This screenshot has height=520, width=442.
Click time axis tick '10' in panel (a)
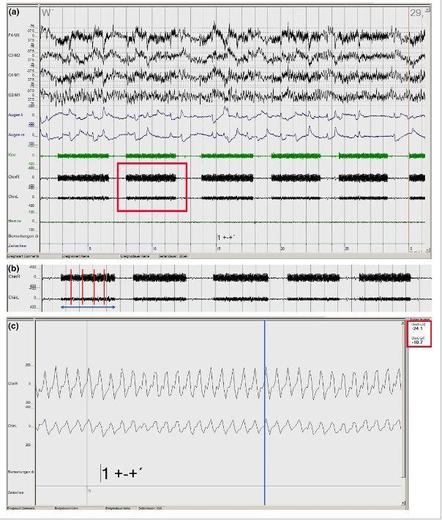click(154, 248)
